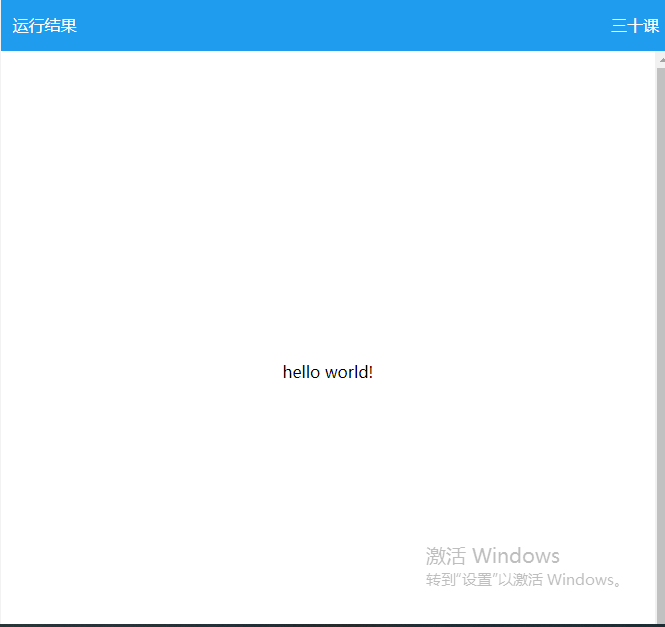Image resolution: width=665 pixels, height=627 pixels.
Task: Click the 激活 characters in the watermark heading
Action: point(446,556)
